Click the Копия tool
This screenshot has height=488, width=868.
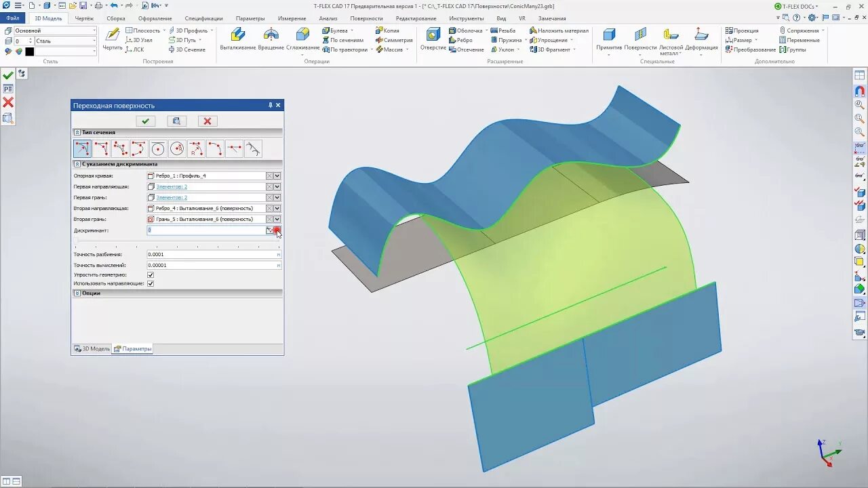click(387, 30)
